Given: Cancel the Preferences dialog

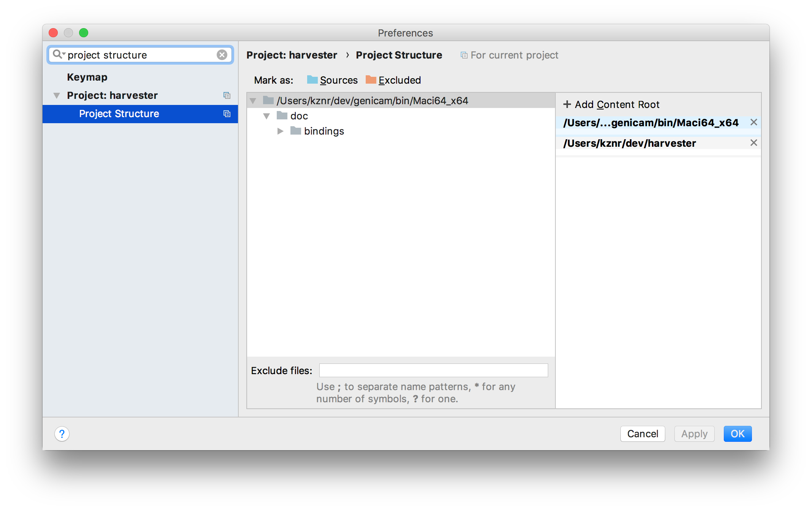Looking at the screenshot, I should pos(642,434).
